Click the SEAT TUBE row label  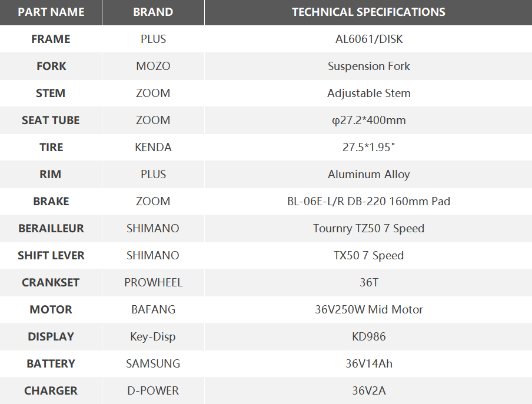[x=51, y=121]
